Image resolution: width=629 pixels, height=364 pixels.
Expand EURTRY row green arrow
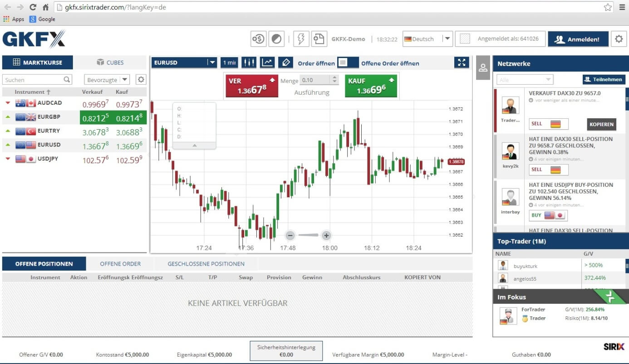click(8, 131)
